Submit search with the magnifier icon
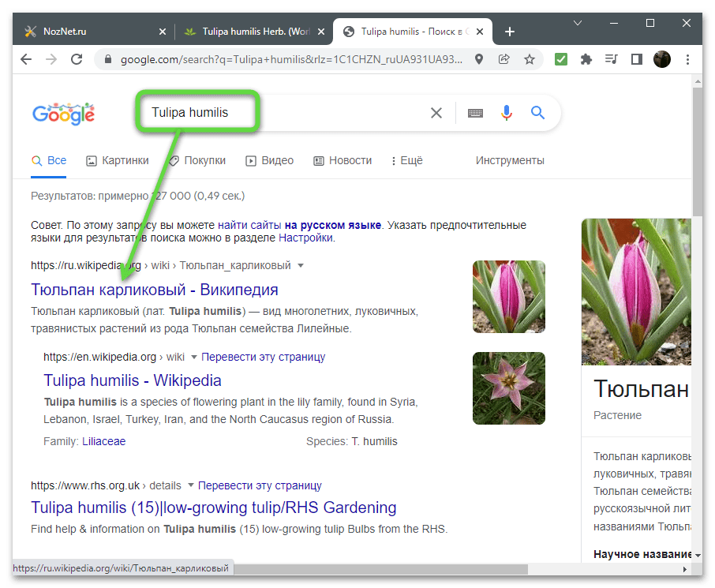This screenshot has height=588, width=715. [537, 113]
